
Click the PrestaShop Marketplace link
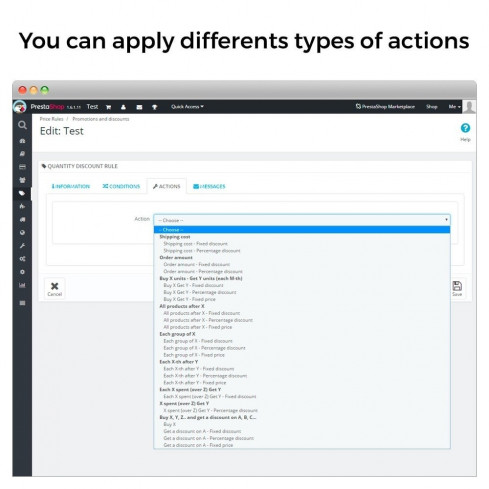[x=385, y=107]
